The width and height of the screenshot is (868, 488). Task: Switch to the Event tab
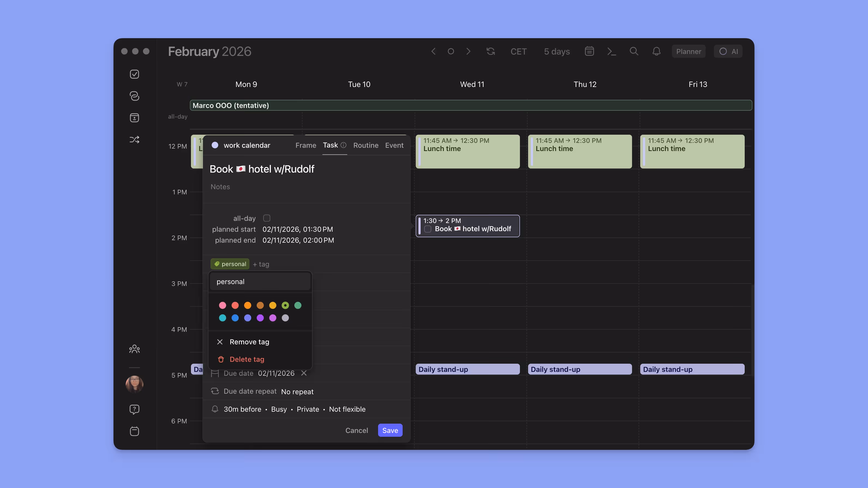[394, 145]
